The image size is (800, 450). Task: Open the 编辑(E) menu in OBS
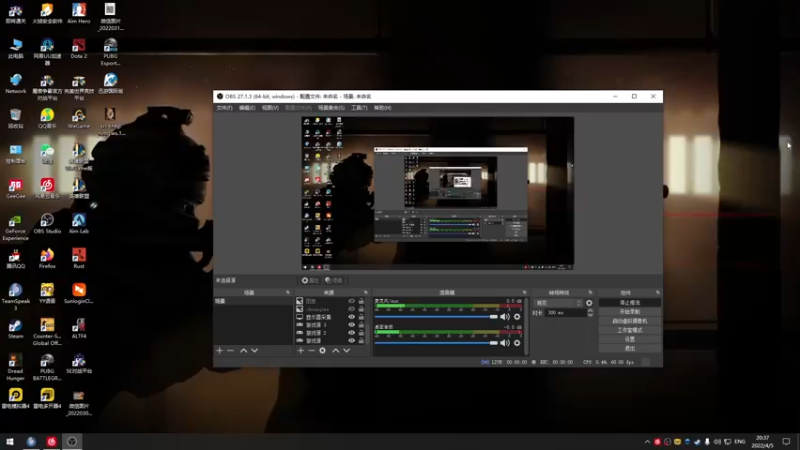[x=247, y=108]
